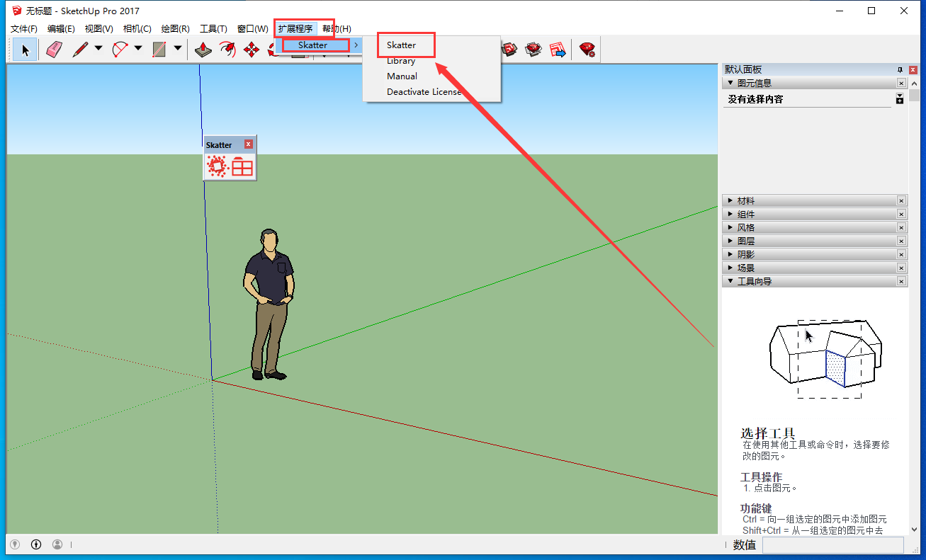Close the 场景 panel with its X

click(x=901, y=268)
